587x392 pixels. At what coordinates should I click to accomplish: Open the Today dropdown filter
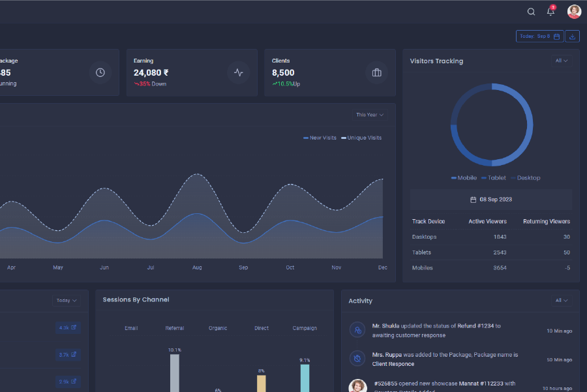pyautogui.click(x=67, y=301)
